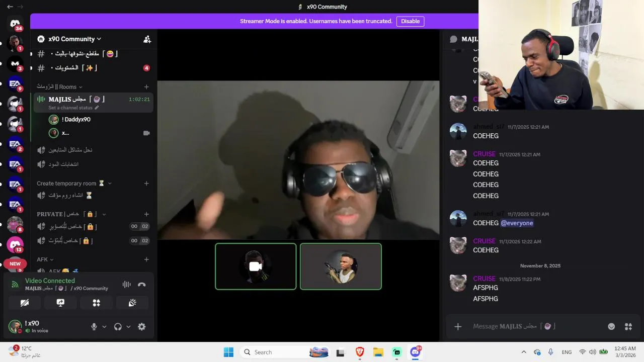The image size is (644, 362).
Task: Open User Settings gear
Action: coord(142,326)
